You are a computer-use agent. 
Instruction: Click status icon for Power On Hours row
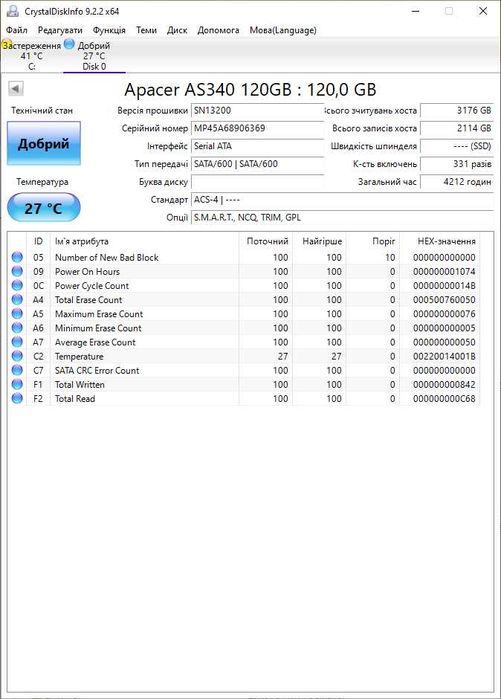(x=17, y=271)
